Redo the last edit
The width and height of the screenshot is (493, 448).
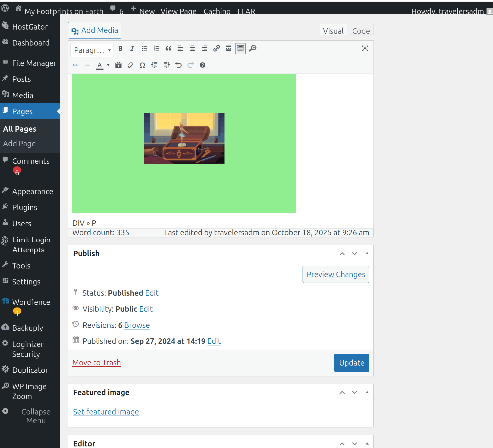190,65
